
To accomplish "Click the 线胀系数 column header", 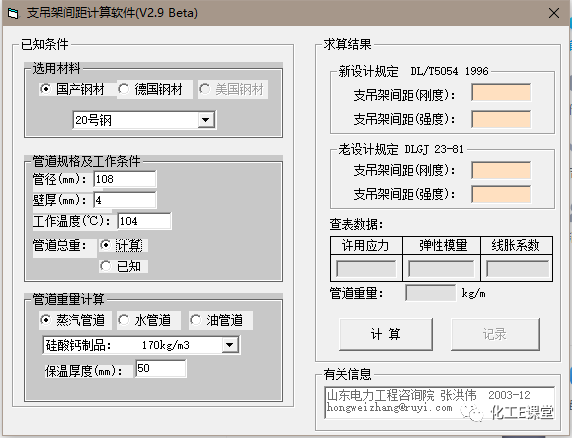I will pos(516,245).
